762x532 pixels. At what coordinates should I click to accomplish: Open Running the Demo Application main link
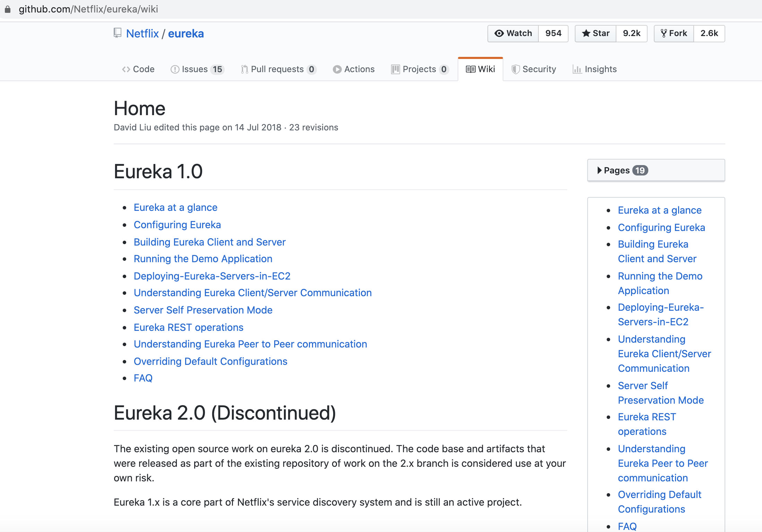click(x=203, y=259)
